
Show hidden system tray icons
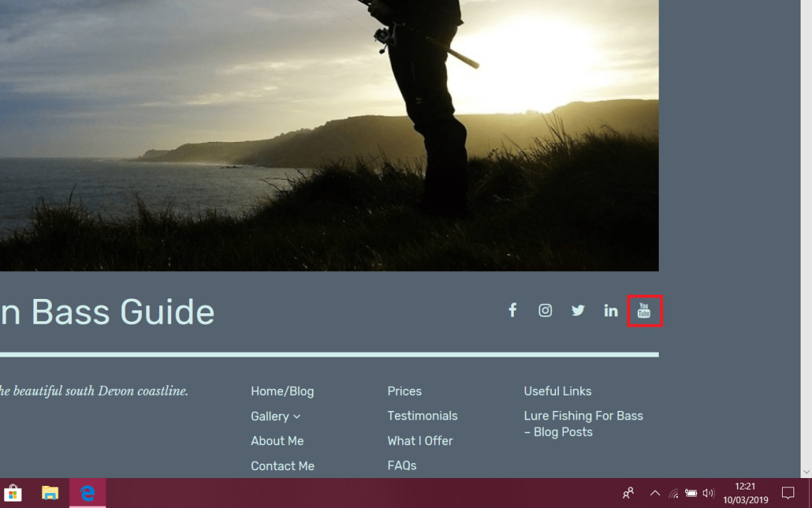click(x=654, y=493)
